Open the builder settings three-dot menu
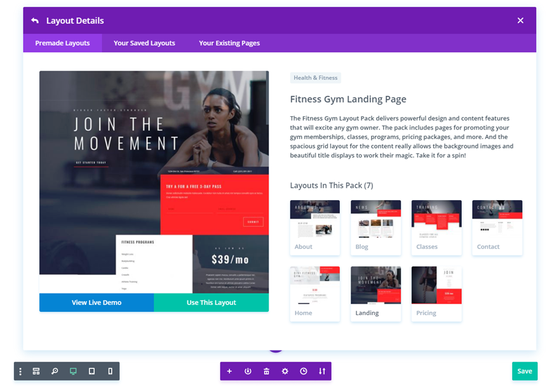This screenshot has height=392, width=559. (20, 371)
